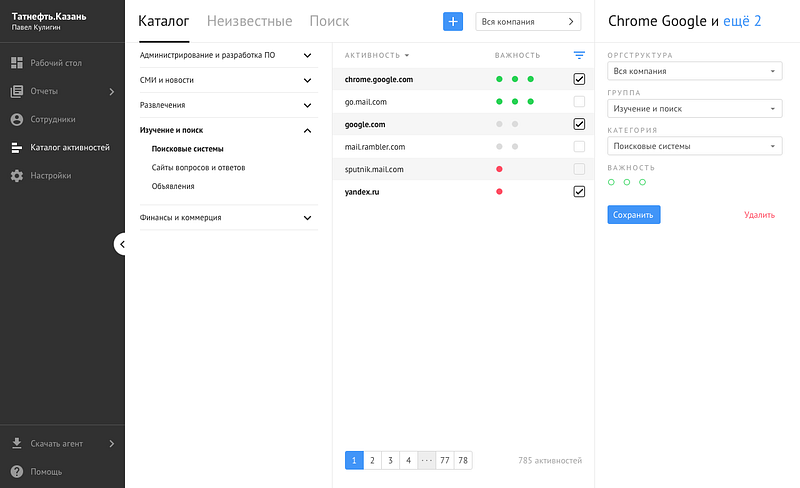
Task: Click the Каталог активностей bars icon
Action: [17, 148]
